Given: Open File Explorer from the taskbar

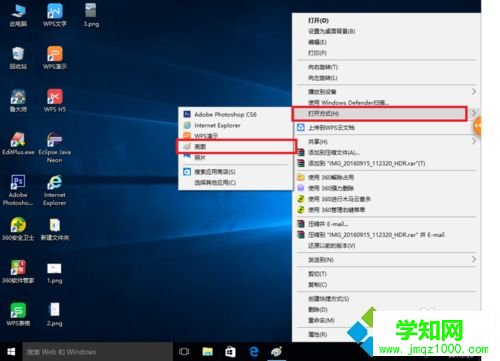Looking at the screenshot, I should pyautogui.click(x=207, y=352).
